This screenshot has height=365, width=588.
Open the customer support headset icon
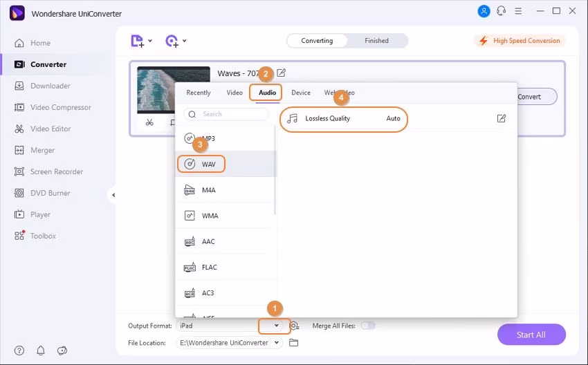501,11
